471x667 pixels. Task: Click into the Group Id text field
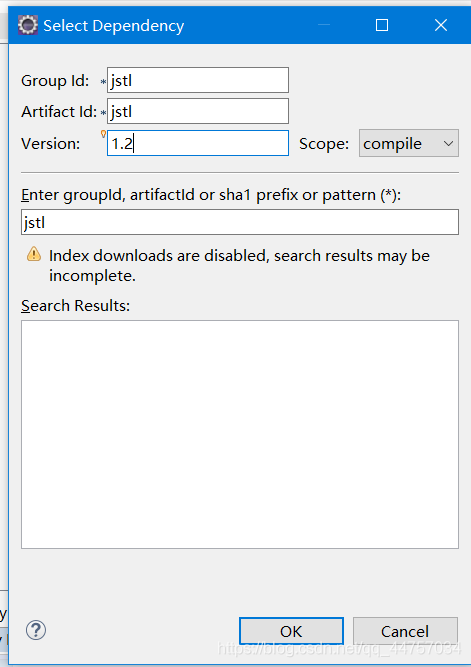(198, 80)
